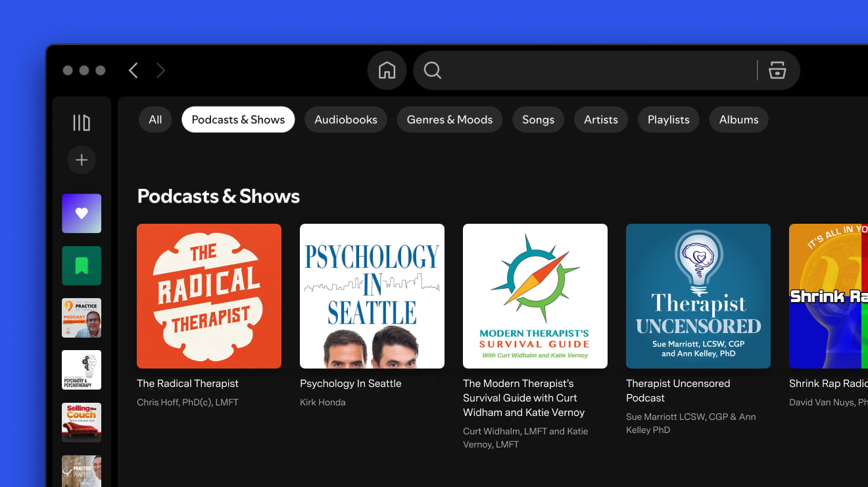Open Your Episodes bookmark tile
The width and height of the screenshot is (868, 487).
coord(82,266)
